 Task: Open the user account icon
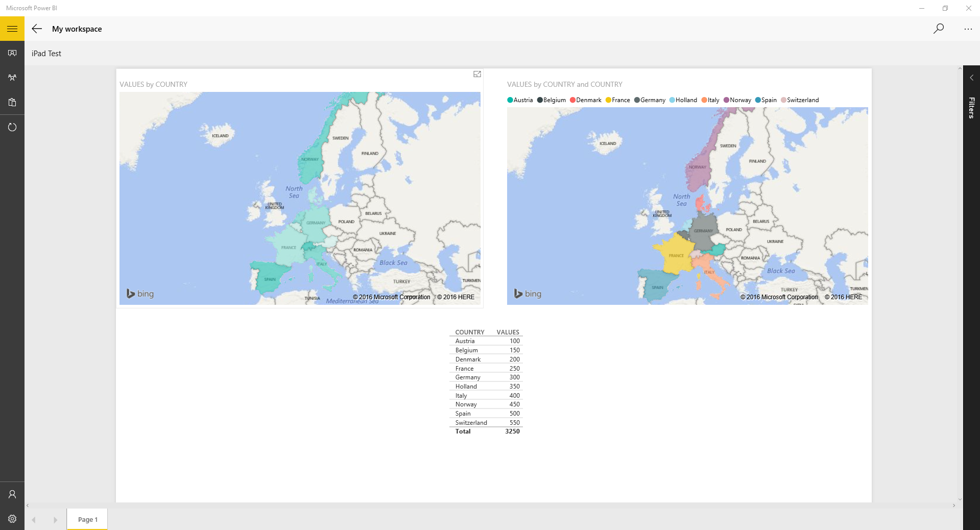coord(12,494)
